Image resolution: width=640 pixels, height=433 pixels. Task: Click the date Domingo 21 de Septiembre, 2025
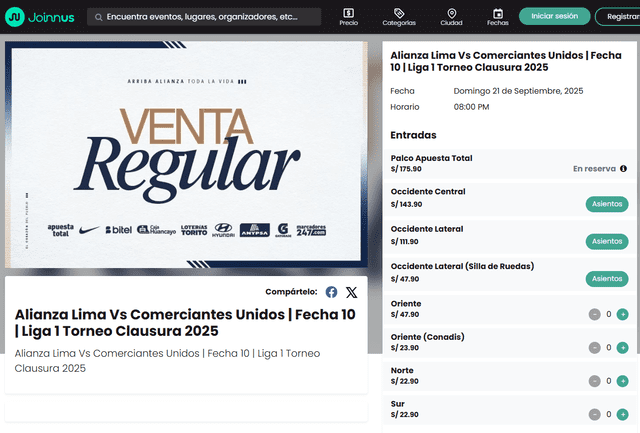[518, 91]
